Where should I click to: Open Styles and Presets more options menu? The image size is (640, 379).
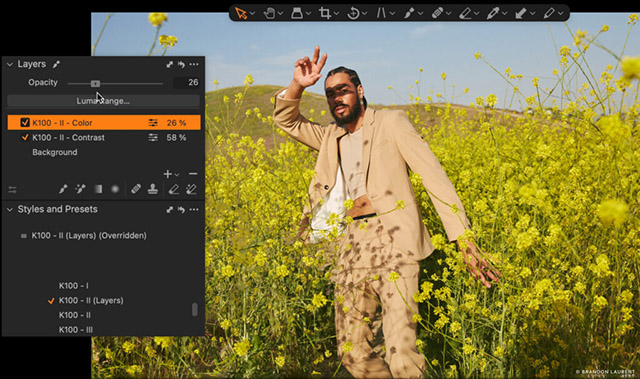[x=194, y=210]
